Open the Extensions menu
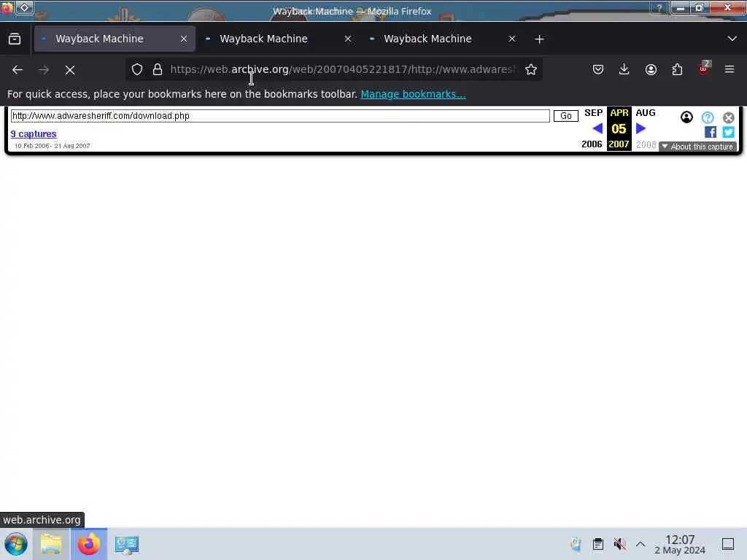 677,70
